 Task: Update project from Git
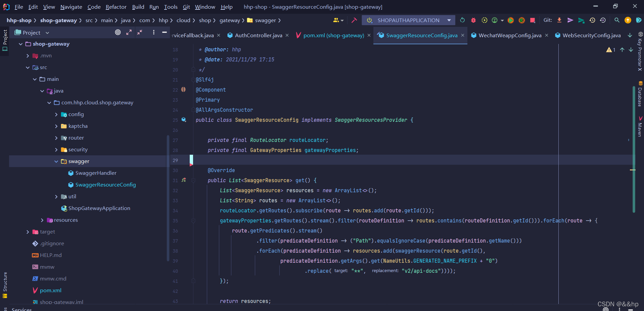coord(559,20)
